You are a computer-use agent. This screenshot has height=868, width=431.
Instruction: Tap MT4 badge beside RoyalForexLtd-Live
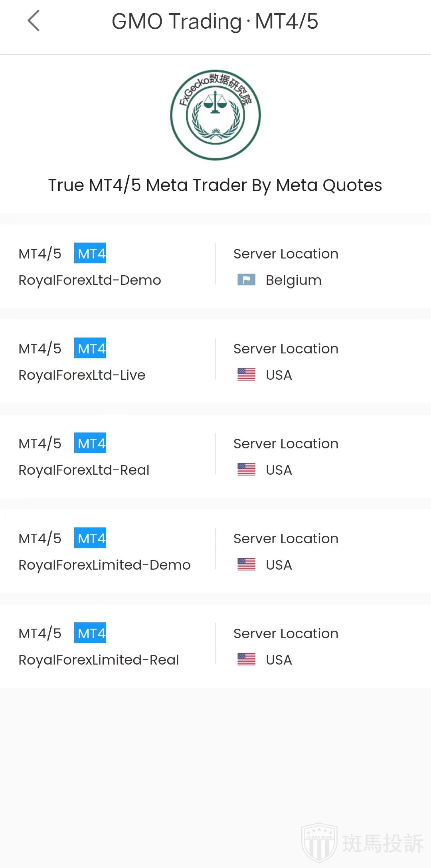click(x=90, y=348)
